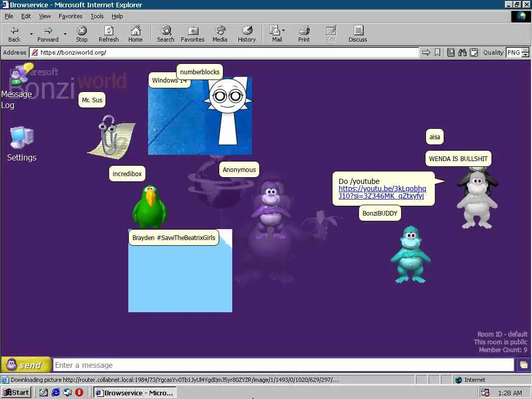
Task: Click the address bar URL field
Action: pyautogui.click(x=224, y=52)
